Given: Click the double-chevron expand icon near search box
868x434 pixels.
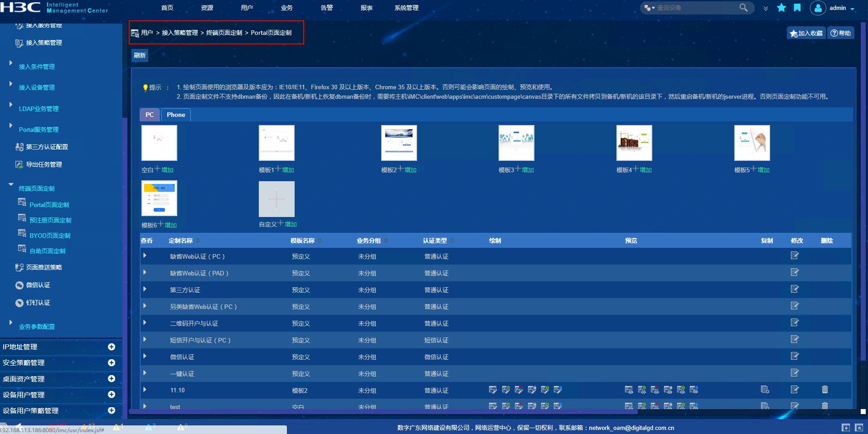Looking at the screenshot, I should 766,8.
